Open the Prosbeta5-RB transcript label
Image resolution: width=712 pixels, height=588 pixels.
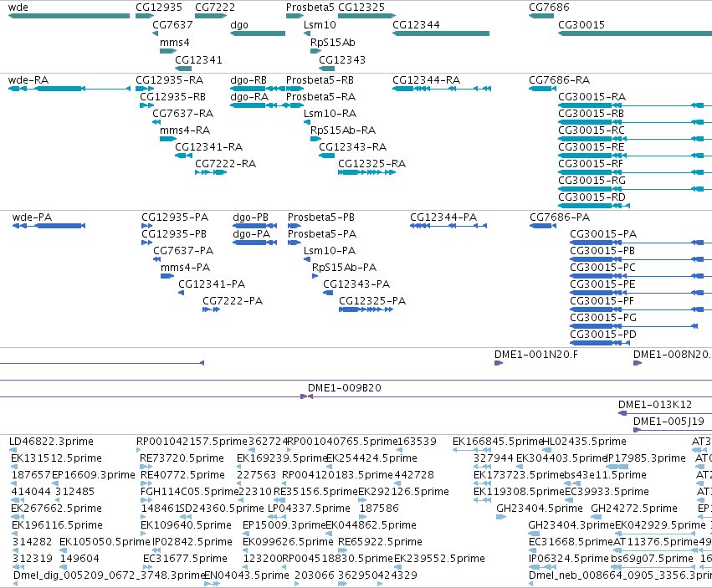[320, 80]
